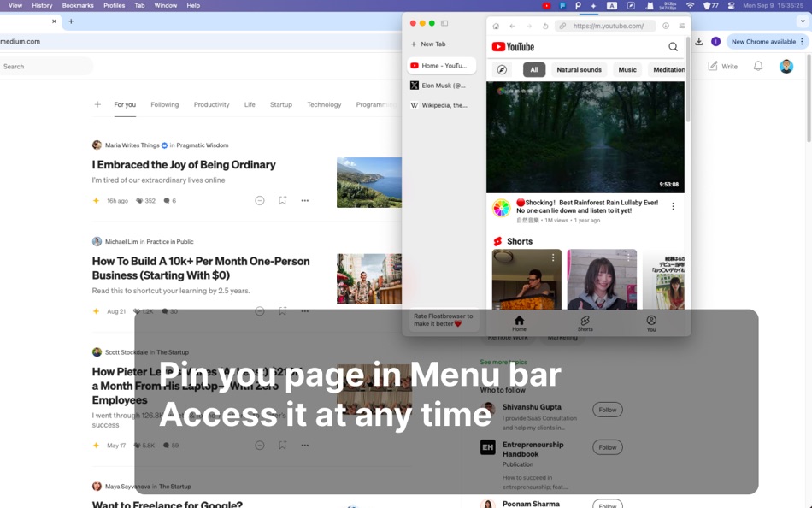Switch to Productivity tab on Medium

point(211,104)
